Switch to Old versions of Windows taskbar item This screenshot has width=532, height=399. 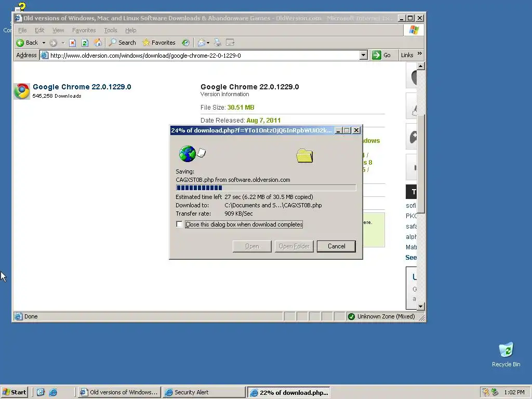coord(119,392)
